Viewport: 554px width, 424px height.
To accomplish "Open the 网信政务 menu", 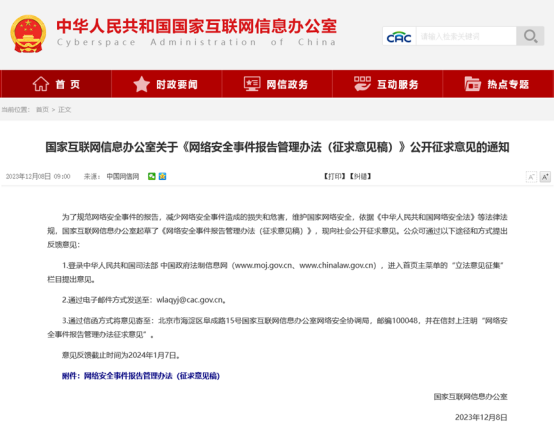I will click(277, 84).
